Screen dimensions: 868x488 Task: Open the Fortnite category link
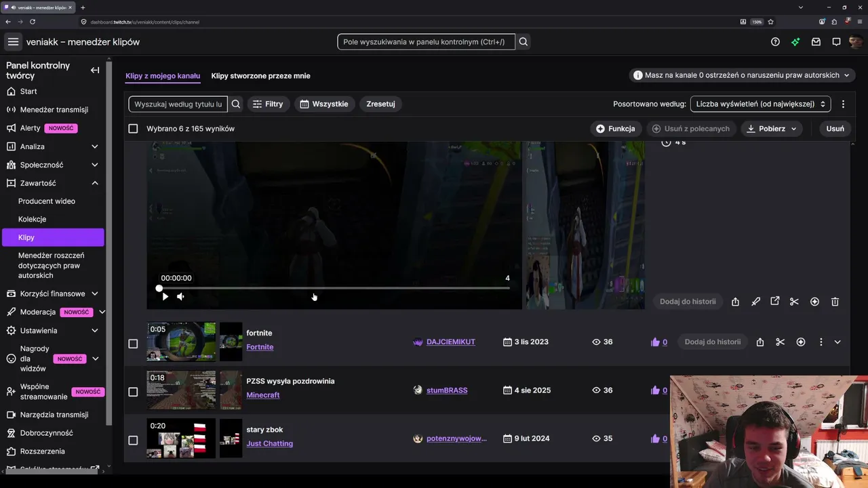coord(260,347)
